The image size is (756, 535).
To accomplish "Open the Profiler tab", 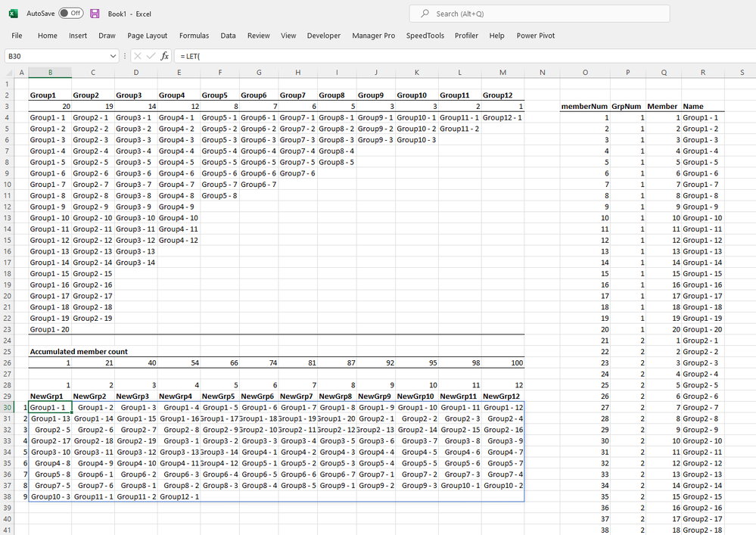I will click(466, 36).
